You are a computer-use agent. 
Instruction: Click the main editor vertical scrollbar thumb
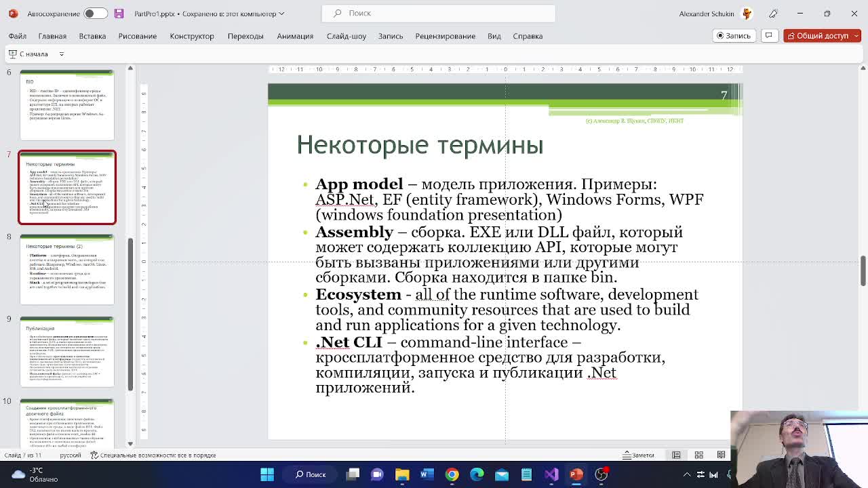point(863,271)
